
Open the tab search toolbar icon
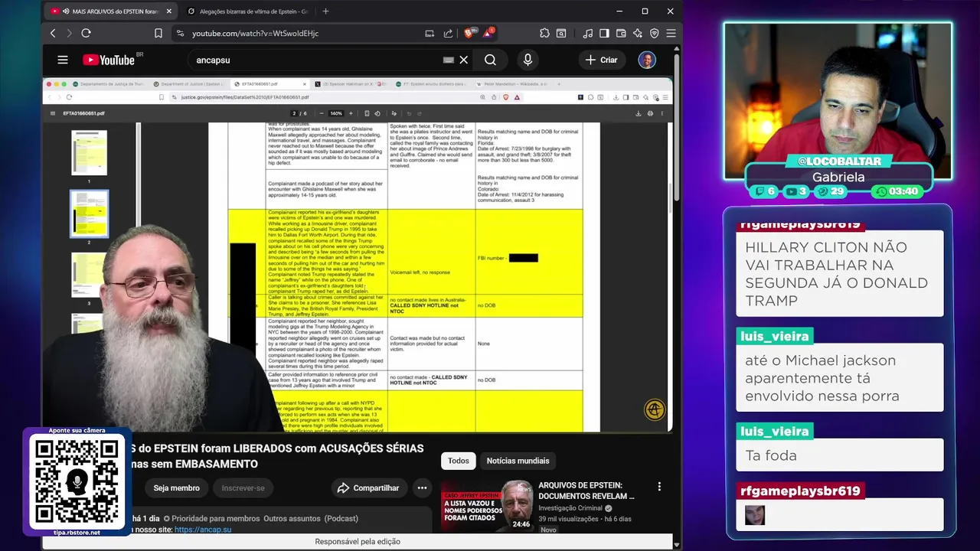point(561,33)
